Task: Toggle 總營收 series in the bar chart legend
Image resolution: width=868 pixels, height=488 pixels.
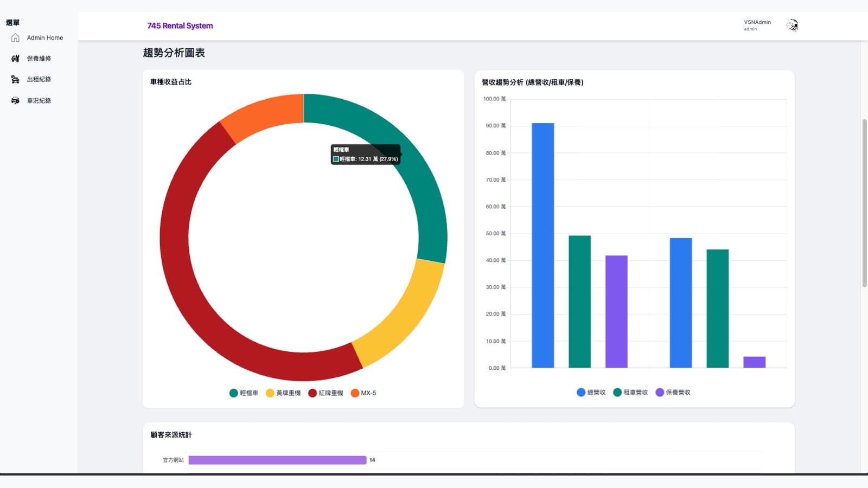Action: tap(591, 393)
